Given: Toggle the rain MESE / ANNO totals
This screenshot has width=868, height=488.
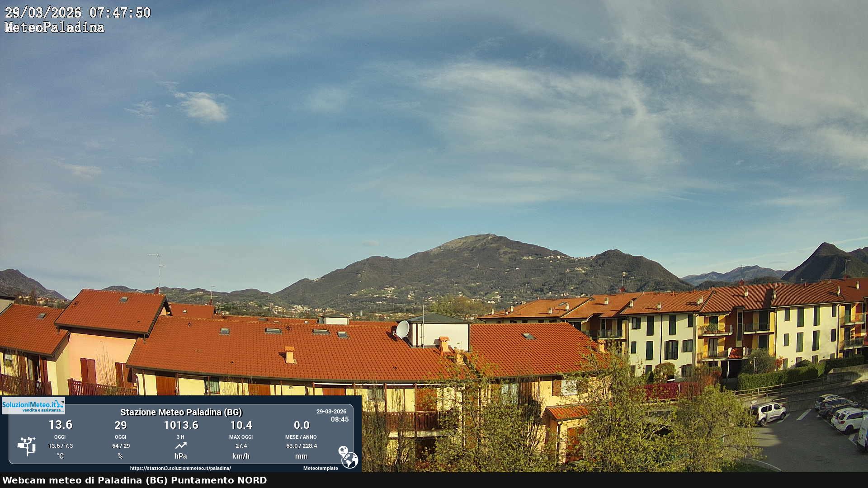Looking at the screenshot, I should (x=302, y=437).
